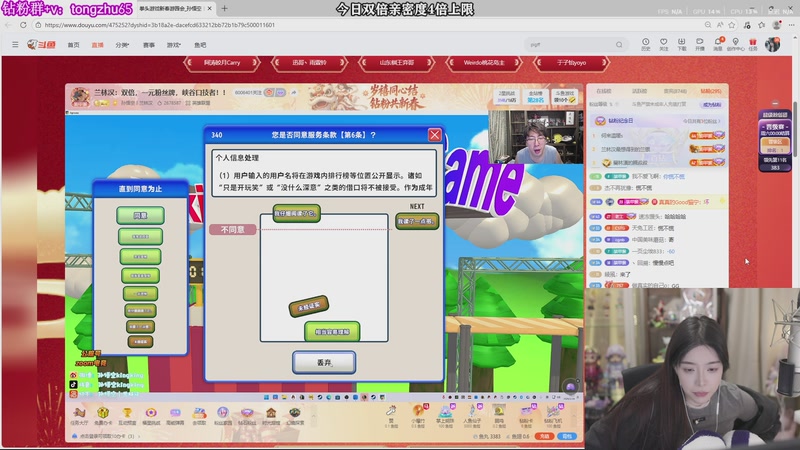Select the 山东枫王弈卿 streamer banner

(397, 63)
